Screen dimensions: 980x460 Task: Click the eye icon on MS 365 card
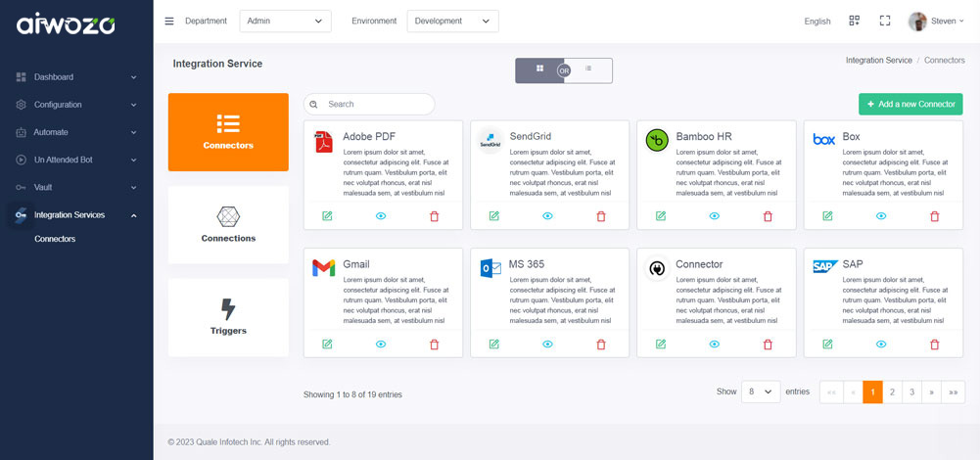click(x=547, y=344)
